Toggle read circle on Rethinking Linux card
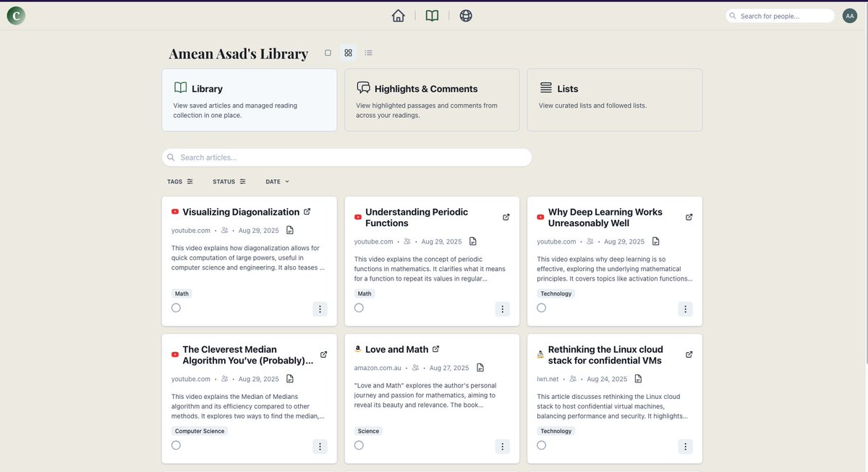 tap(542, 445)
